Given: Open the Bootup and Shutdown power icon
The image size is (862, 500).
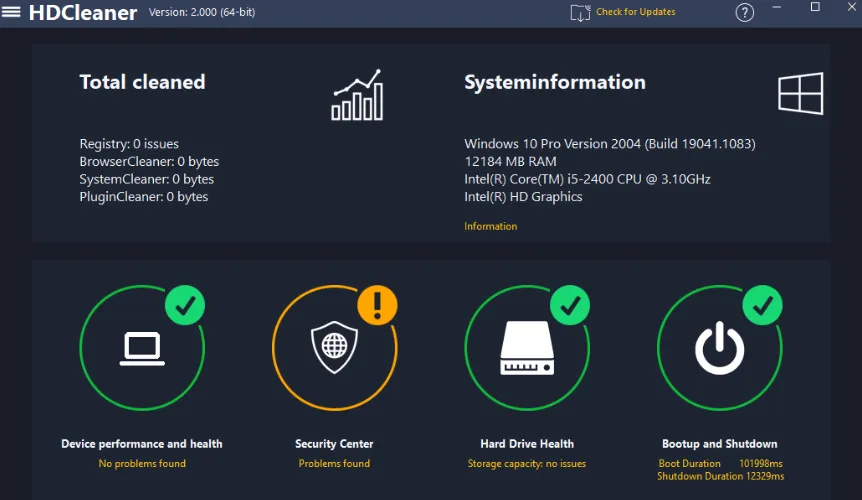Looking at the screenshot, I should pyautogui.click(x=720, y=348).
